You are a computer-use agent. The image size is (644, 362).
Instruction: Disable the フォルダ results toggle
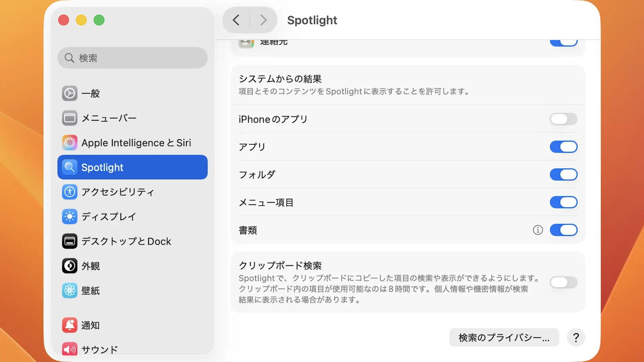[563, 175]
